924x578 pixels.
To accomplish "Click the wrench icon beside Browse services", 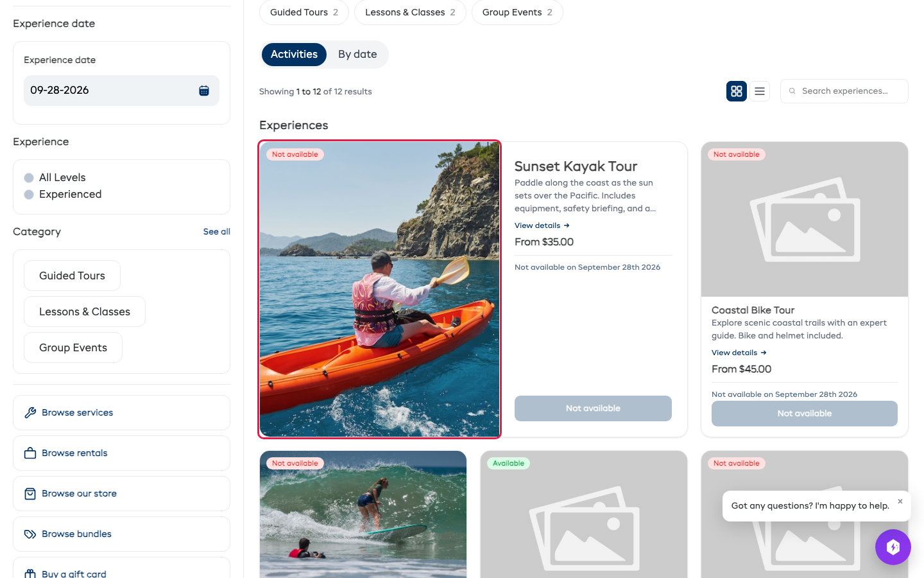I will 30,413.
